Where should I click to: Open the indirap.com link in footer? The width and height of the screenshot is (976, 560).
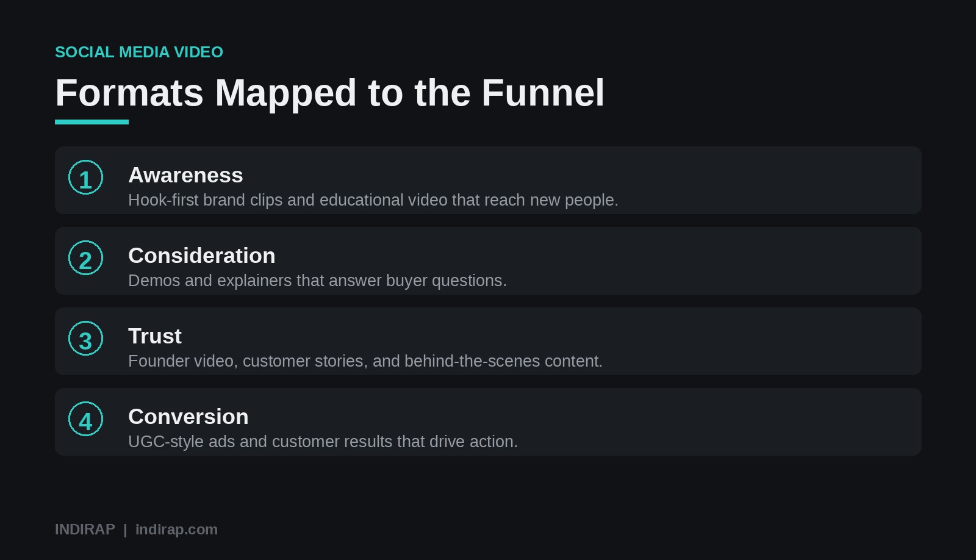[176, 529]
